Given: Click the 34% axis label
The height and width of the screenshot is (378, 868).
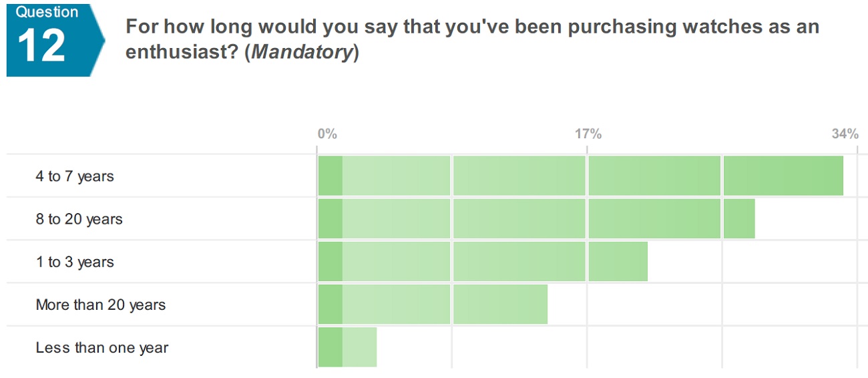Looking at the screenshot, I should click(845, 134).
